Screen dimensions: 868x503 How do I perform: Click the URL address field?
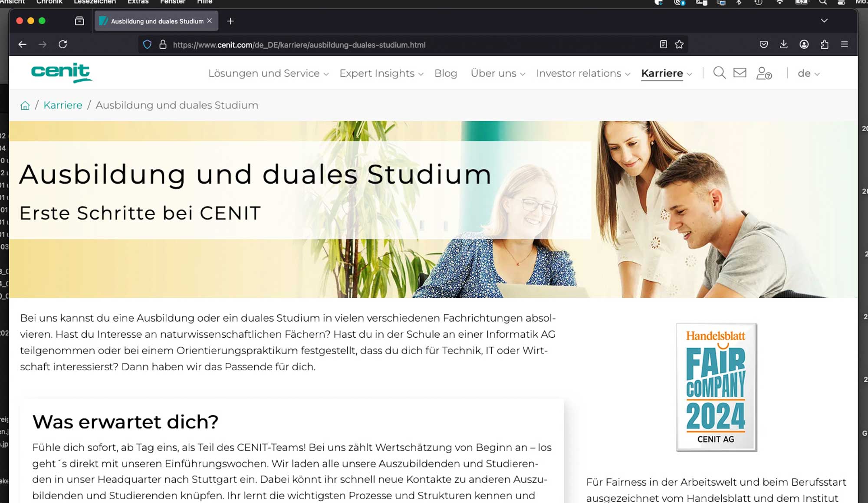click(x=391, y=45)
